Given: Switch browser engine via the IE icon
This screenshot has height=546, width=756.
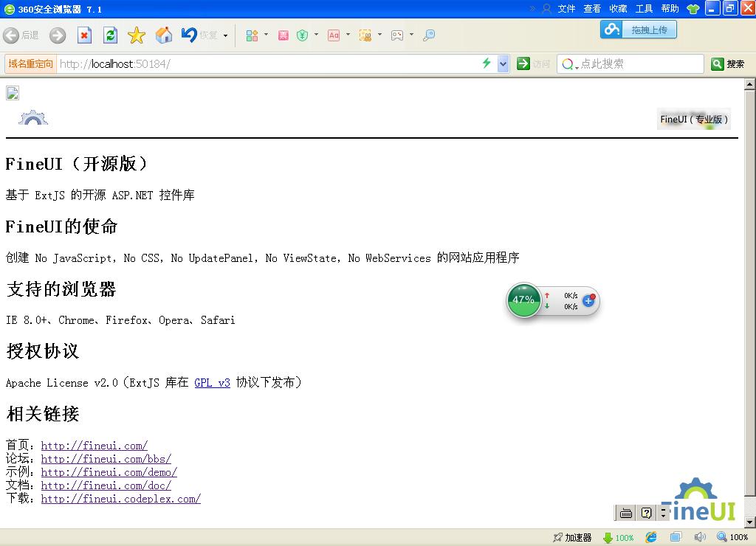Looking at the screenshot, I should tap(651, 537).
